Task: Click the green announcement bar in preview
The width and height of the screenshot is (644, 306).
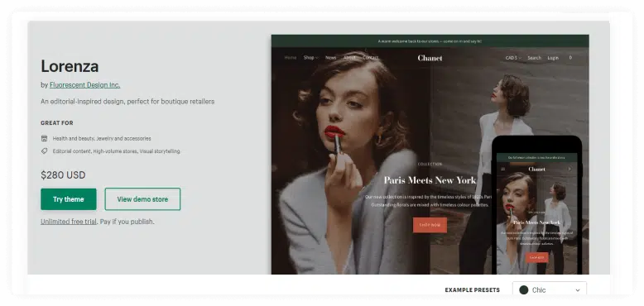Action: click(430, 41)
